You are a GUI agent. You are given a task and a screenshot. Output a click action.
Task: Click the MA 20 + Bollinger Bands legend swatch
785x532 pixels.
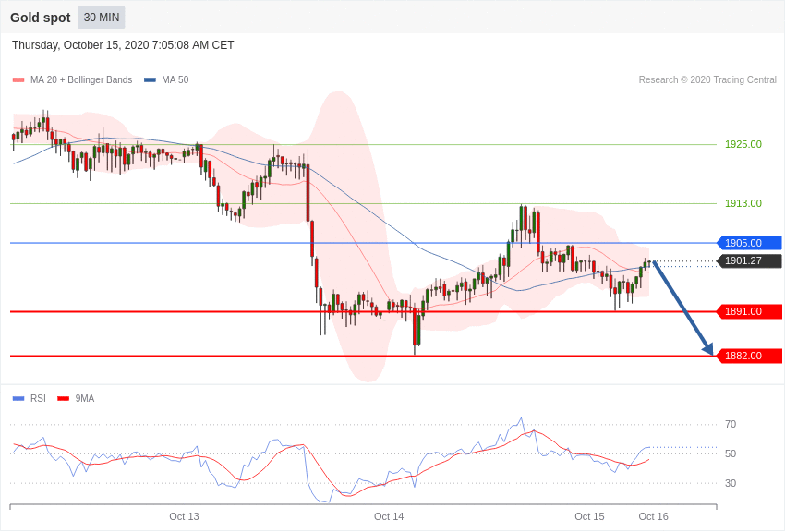[18, 79]
